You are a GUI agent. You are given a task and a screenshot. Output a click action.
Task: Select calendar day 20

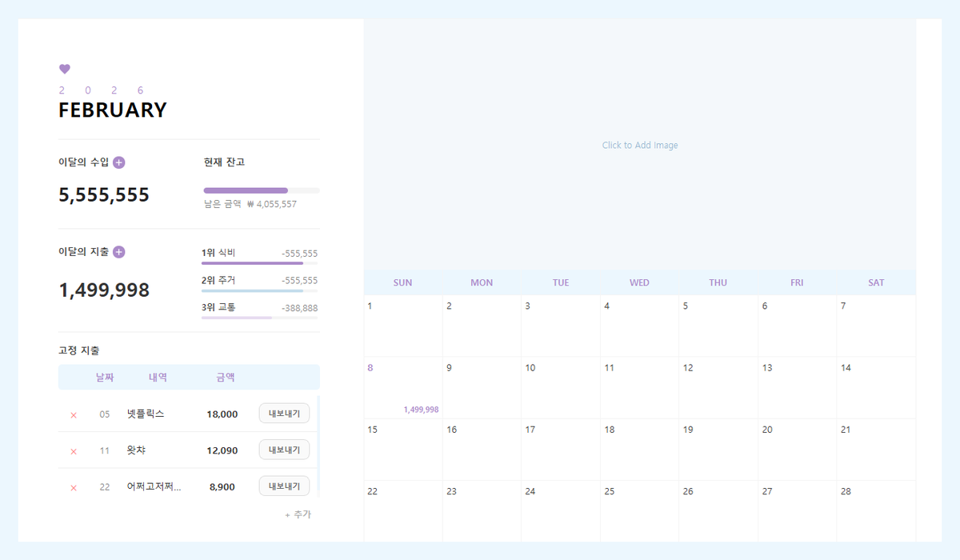click(x=798, y=450)
